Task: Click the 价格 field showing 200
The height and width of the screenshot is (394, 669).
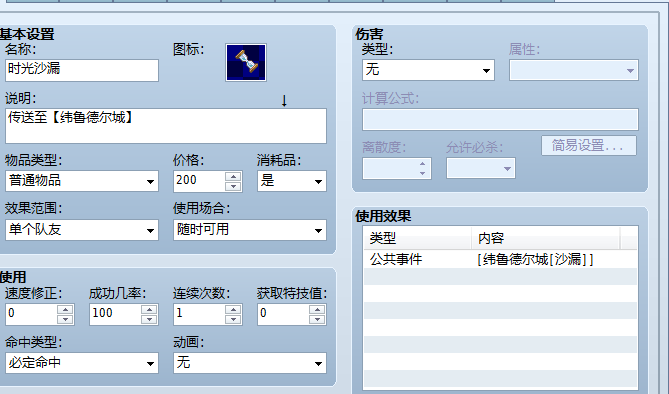Action: 199,181
